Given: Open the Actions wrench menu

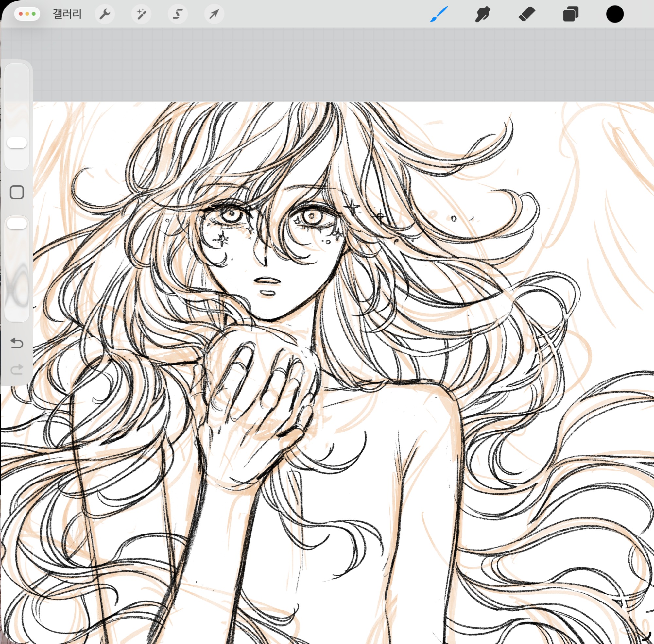Looking at the screenshot, I should click(x=105, y=14).
